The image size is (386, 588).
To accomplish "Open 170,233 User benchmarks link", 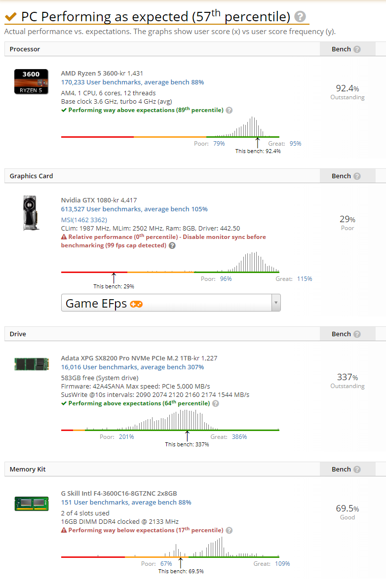I will click(x=132, y=82).
